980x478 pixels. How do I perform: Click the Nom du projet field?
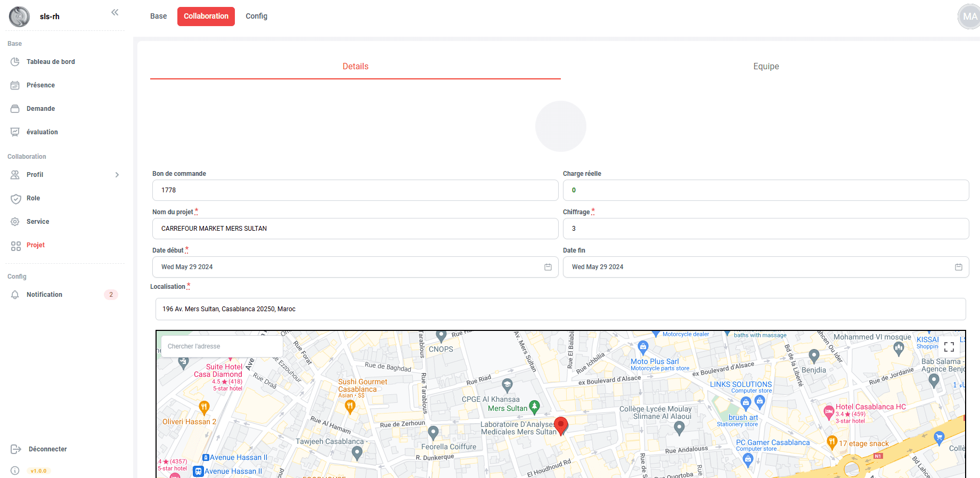[355, 229]
